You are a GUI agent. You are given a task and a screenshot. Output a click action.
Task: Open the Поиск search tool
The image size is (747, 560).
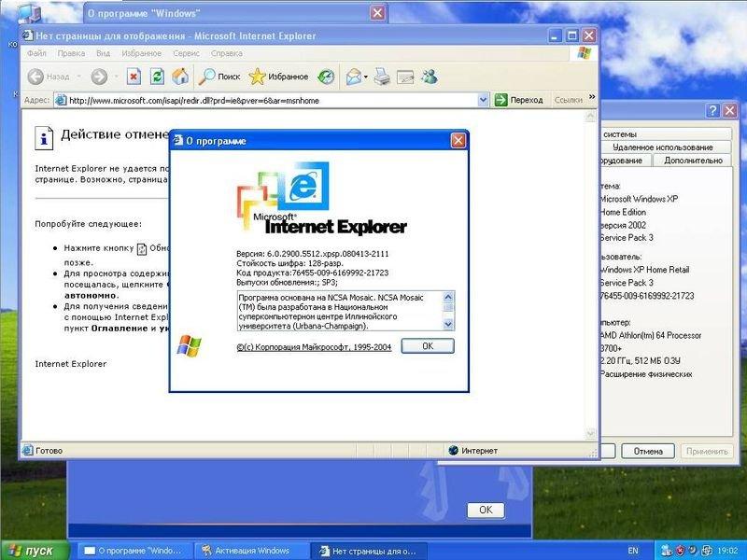[219, 77]
